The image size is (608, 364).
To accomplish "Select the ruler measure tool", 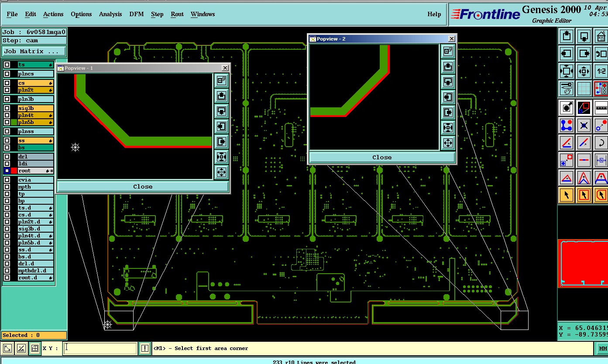I will pos(601,107).
